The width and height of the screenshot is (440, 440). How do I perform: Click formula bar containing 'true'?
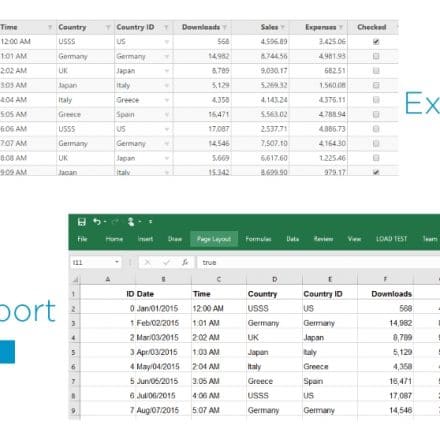pyautogui.click(x=318, y=263)
